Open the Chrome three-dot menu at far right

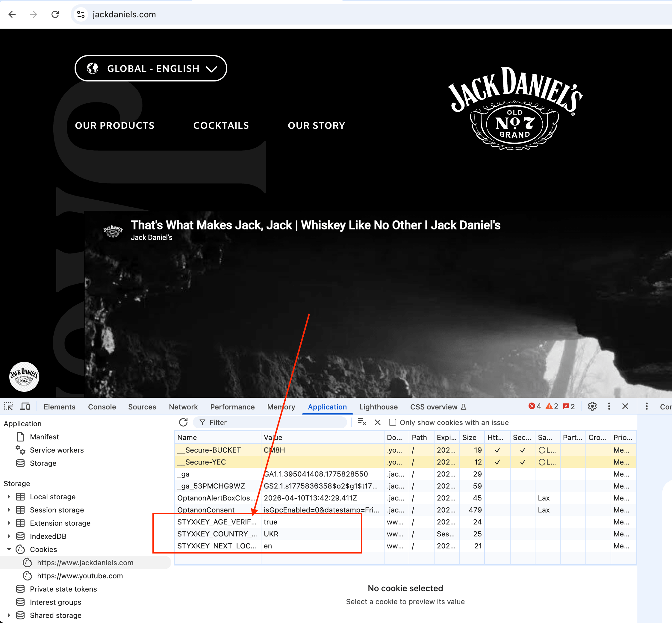[x=647, y=406]
